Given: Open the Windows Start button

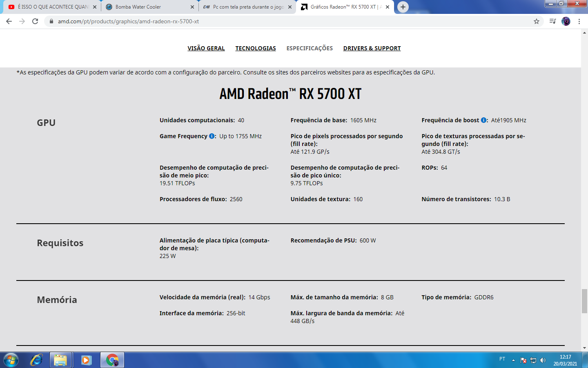Looking at the screenshot, I should pos(11,360).
